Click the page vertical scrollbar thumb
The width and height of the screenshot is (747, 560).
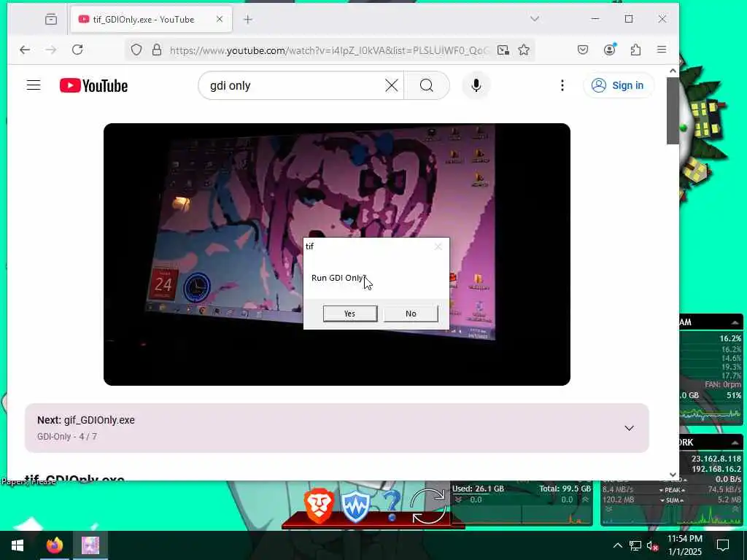click(673, 111)
